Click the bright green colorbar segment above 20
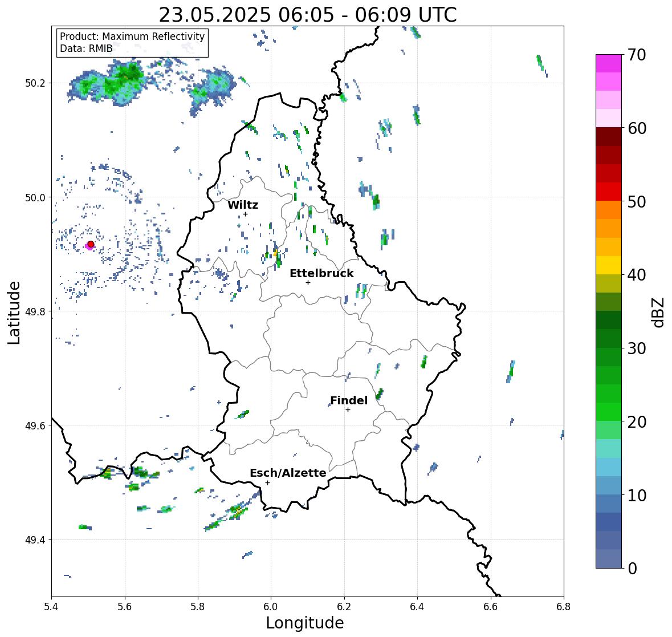The height and width of the screenshot is (637, 672). pos(609,412)
